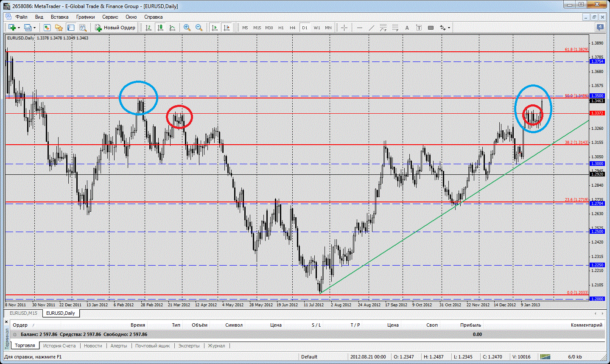Image resolution: width=610 pixels, height=364 pixels.
Task: Select the crosshair cursor tool
Action: (344, 28)
